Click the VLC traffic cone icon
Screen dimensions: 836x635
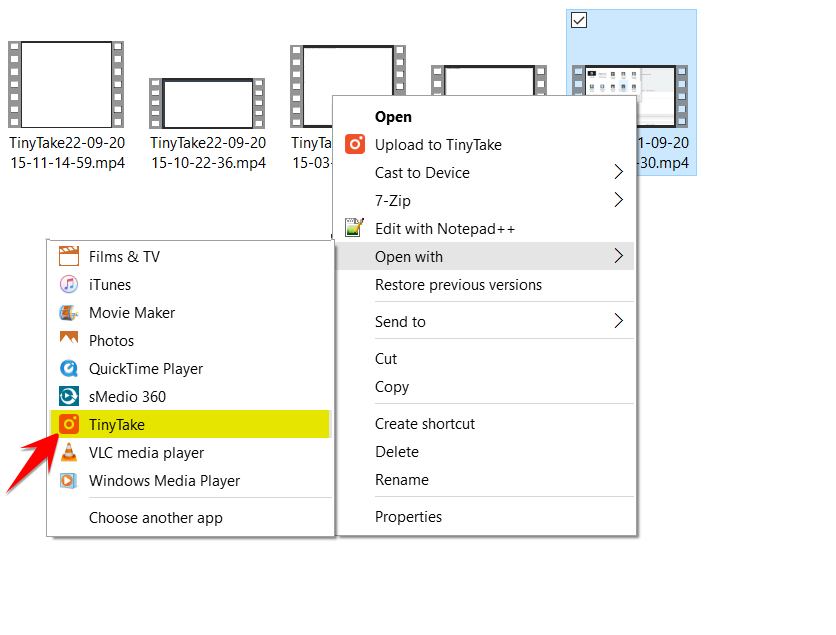[69, 452]
